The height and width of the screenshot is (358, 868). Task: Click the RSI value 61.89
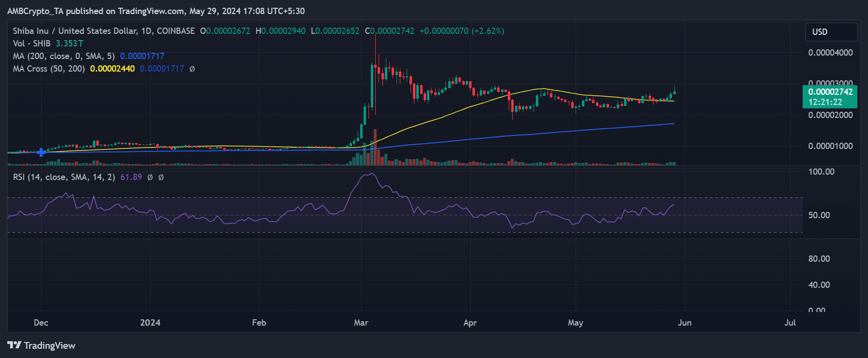[x=131, y=177]
